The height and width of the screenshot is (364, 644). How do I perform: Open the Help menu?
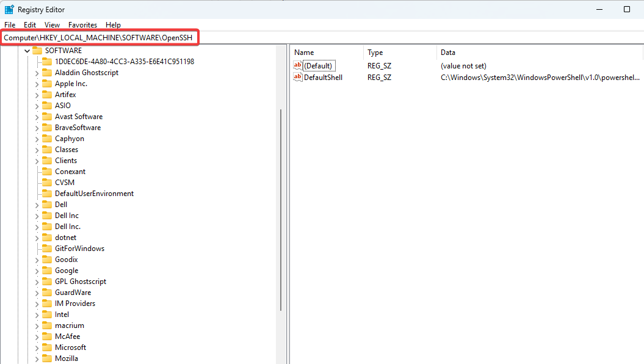(x=113, y=25)
